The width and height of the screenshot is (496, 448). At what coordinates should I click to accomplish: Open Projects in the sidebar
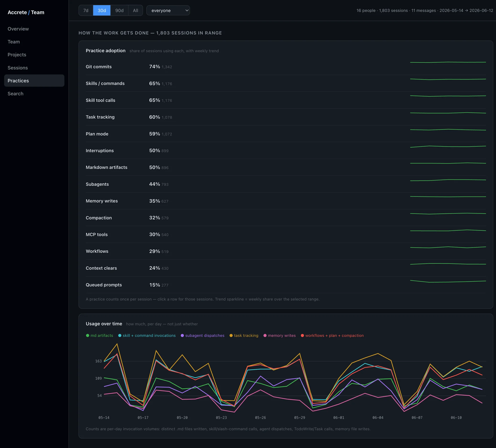pyautogui.click(x=34, y=55)
